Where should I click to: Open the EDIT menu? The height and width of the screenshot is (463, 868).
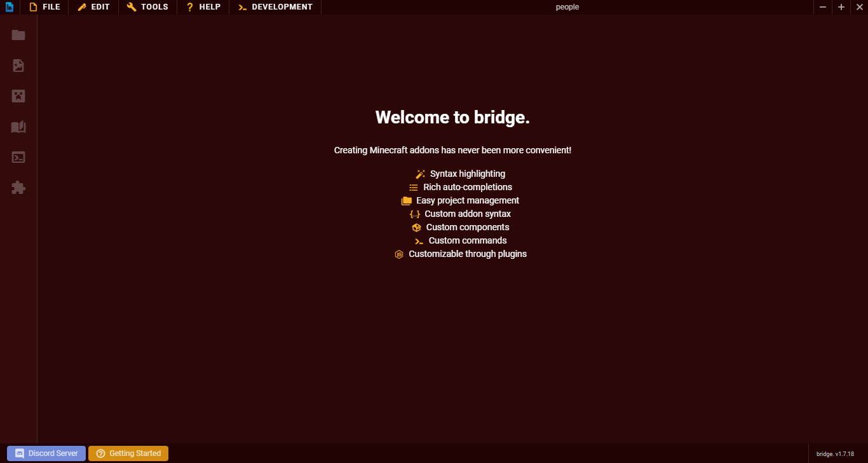click(x=93, y=7)
